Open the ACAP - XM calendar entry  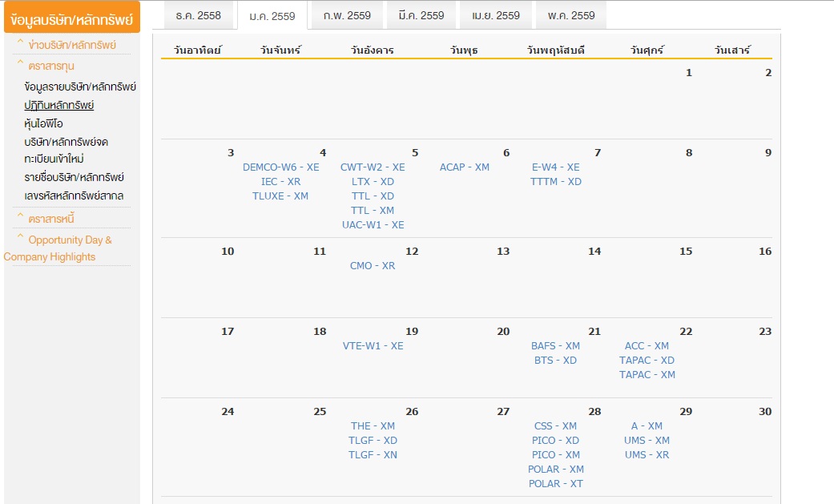coord(465,167)
